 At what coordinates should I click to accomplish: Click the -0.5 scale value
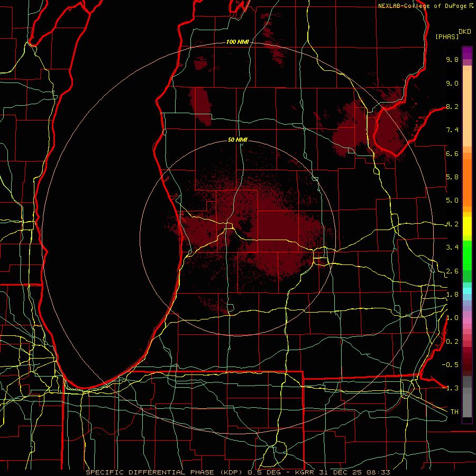[450, 365]
